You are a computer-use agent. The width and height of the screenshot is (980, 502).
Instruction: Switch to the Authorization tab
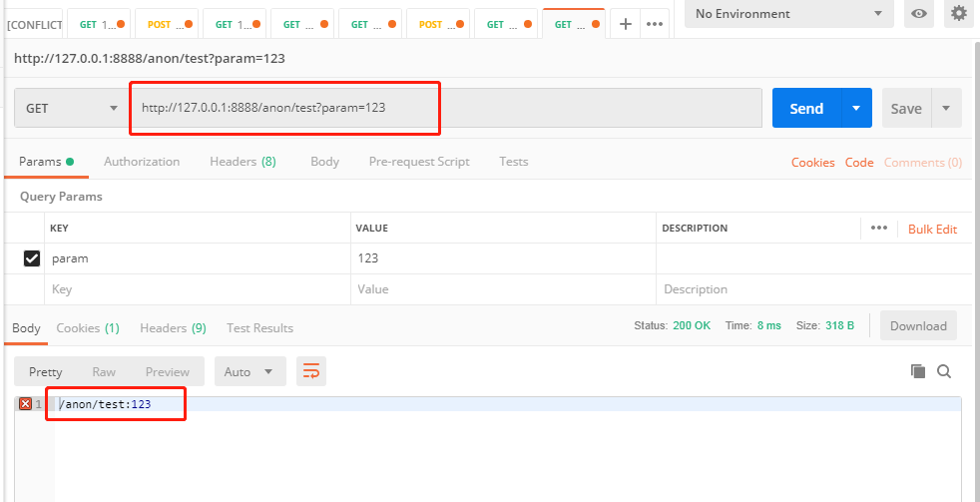142,162
